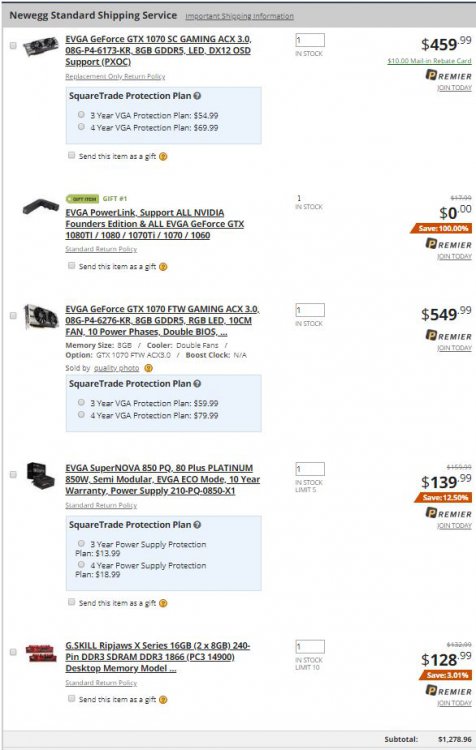
Task: Click help icon on power supply protection plan
Action: pyautogui.click(x=197, y=525)
